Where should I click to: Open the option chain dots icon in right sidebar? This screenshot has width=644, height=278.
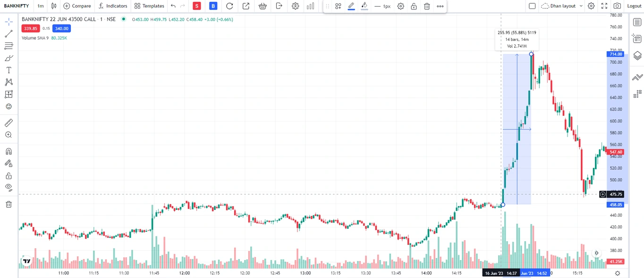pyautogui.click(x=637, y=94)
